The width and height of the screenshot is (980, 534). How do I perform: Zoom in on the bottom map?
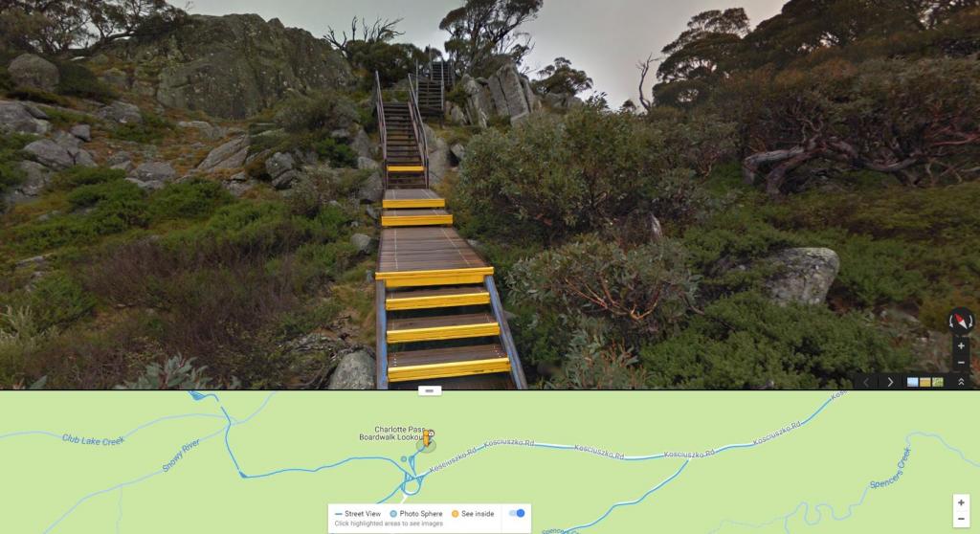tap(961, 502)
